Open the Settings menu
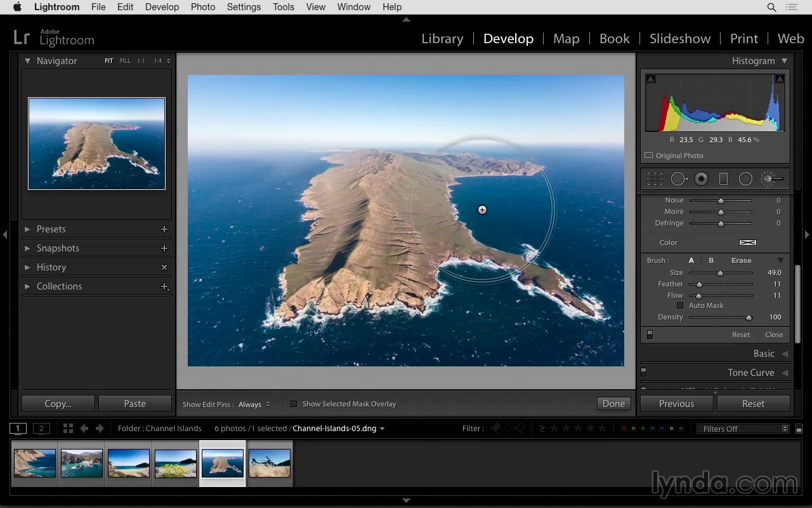The width and height of the screenshot is (812, 508). pyautogui.click(x=244, y=7)
